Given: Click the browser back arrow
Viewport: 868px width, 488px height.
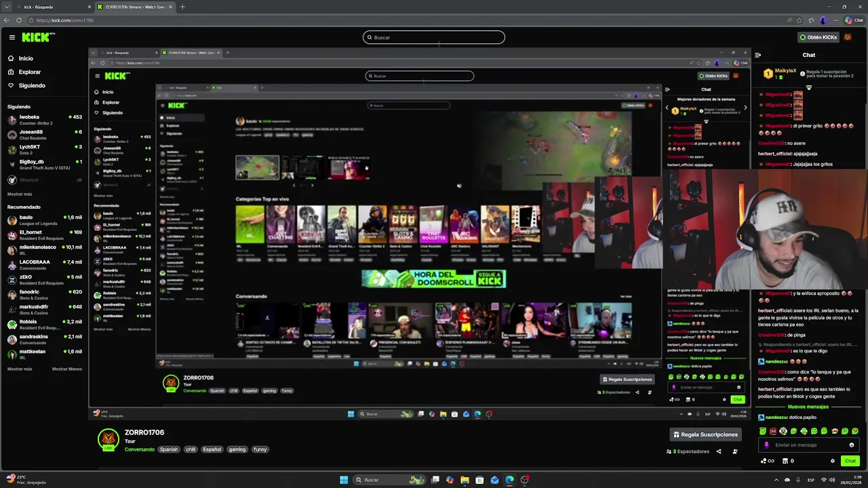Looking at the screenshot, I should click(7, 20).
